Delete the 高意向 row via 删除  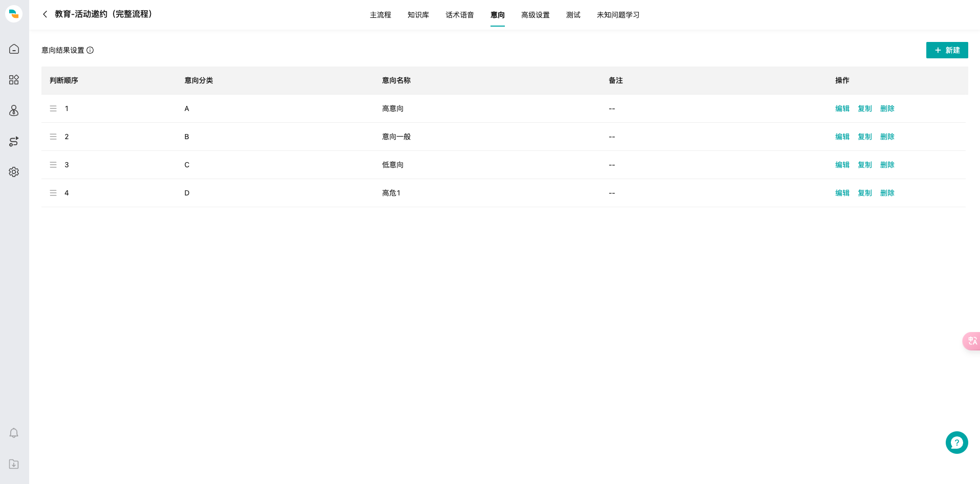point(887,108)
